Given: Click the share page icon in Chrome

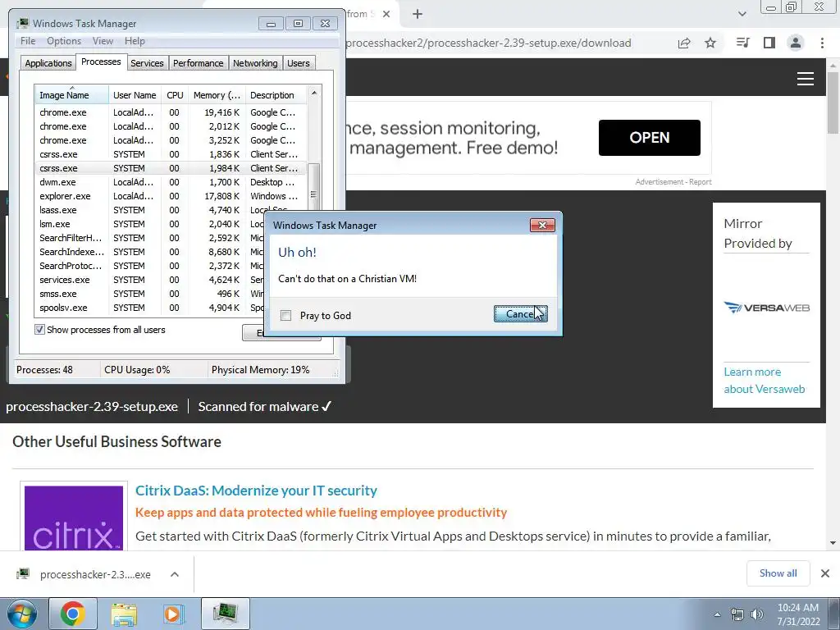Looking at the screenshot, I should click(x=684, y=43).
